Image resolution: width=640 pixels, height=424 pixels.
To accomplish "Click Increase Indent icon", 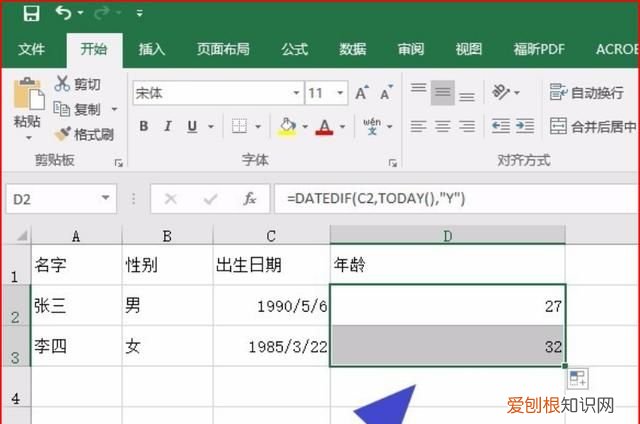I will pyautogui.click(x=525, y=126).
